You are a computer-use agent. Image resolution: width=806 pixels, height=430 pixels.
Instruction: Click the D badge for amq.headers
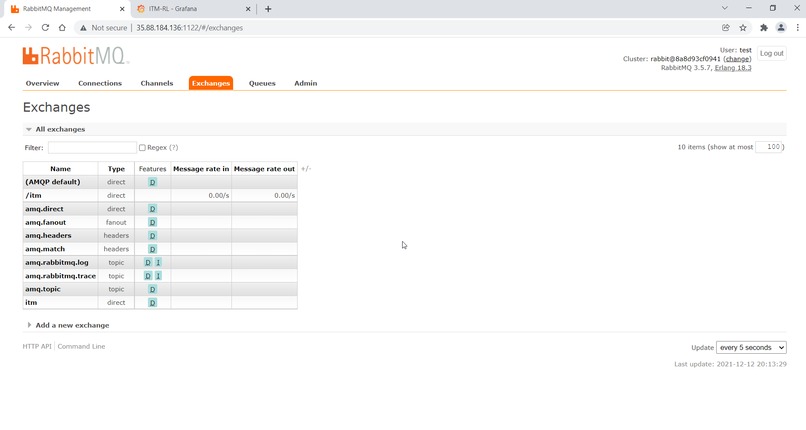click(x=152, y=236)
